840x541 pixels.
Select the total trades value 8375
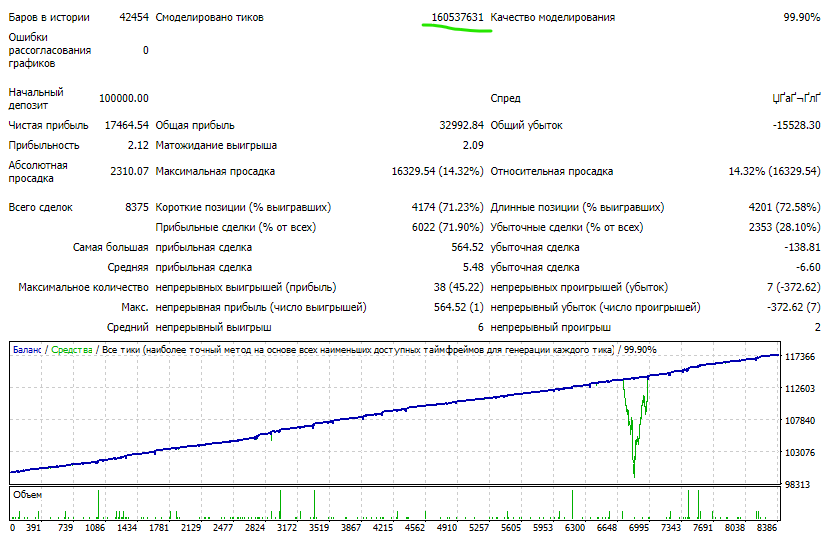pyautogui.click(x=137, y=207)
